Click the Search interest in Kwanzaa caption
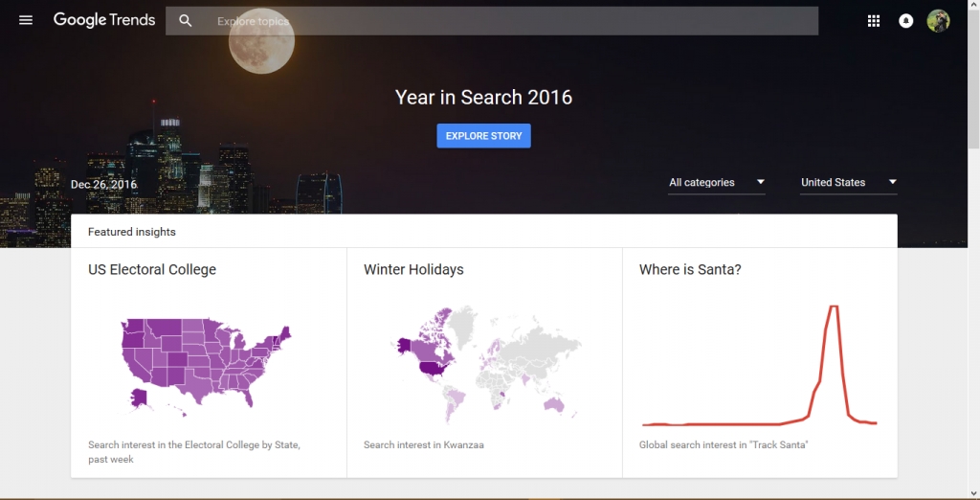The image size is (980, 500). click(424, 445)
